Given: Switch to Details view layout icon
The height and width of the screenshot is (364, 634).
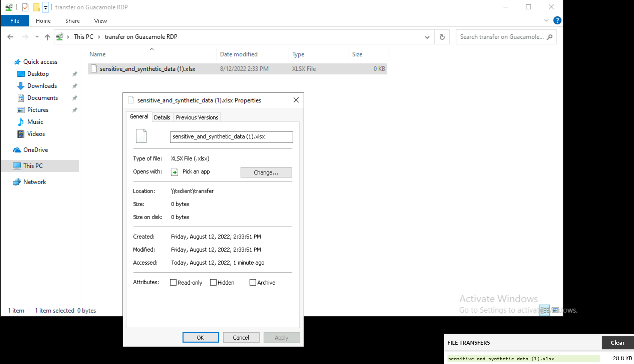Looking at the screenshot, I should click(544, 310).
